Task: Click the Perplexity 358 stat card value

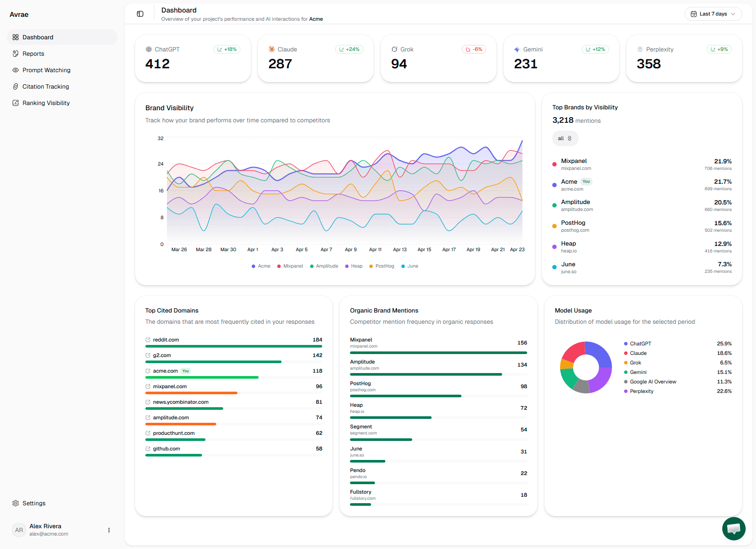Action: (x=649, y=64)
